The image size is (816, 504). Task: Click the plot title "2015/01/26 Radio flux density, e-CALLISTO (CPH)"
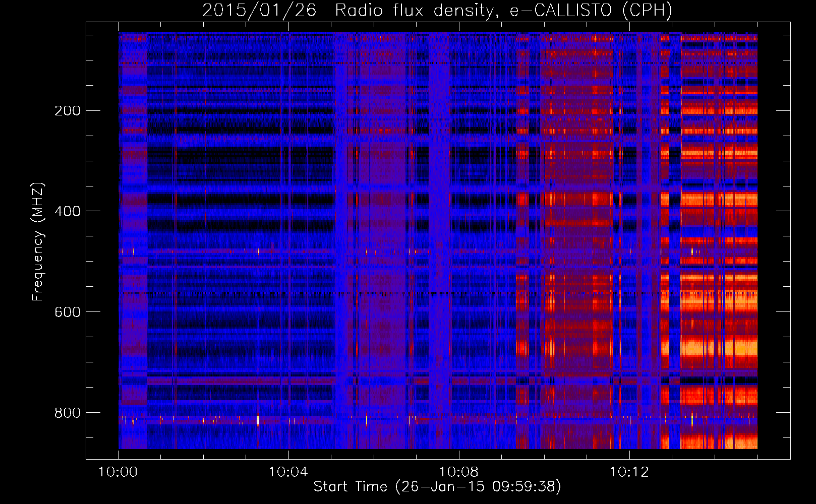pos(437,11)
